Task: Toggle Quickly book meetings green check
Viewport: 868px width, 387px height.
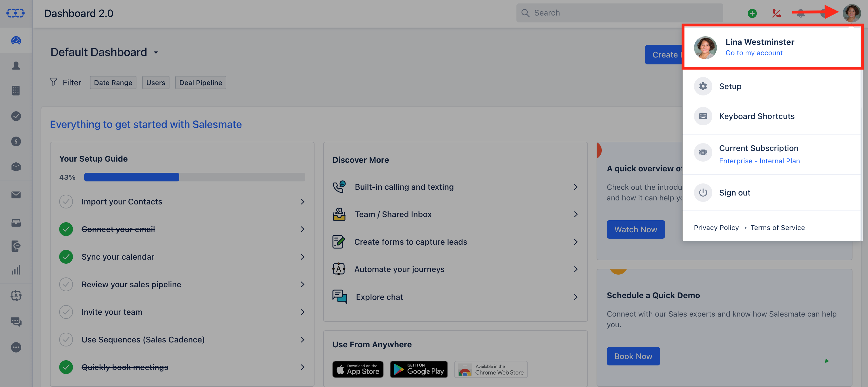Action: (x=66, y=367)
